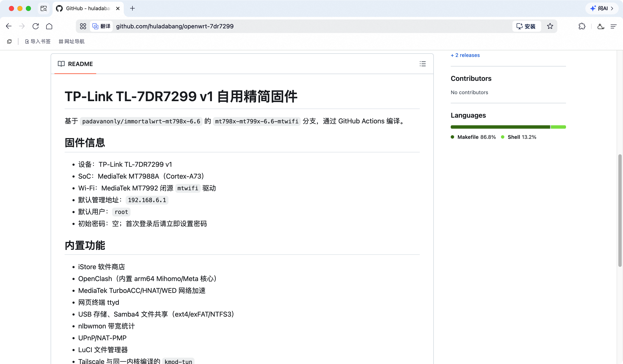Open the browser home page
This screenshot has width=623, height=364.
pos(49,26)
